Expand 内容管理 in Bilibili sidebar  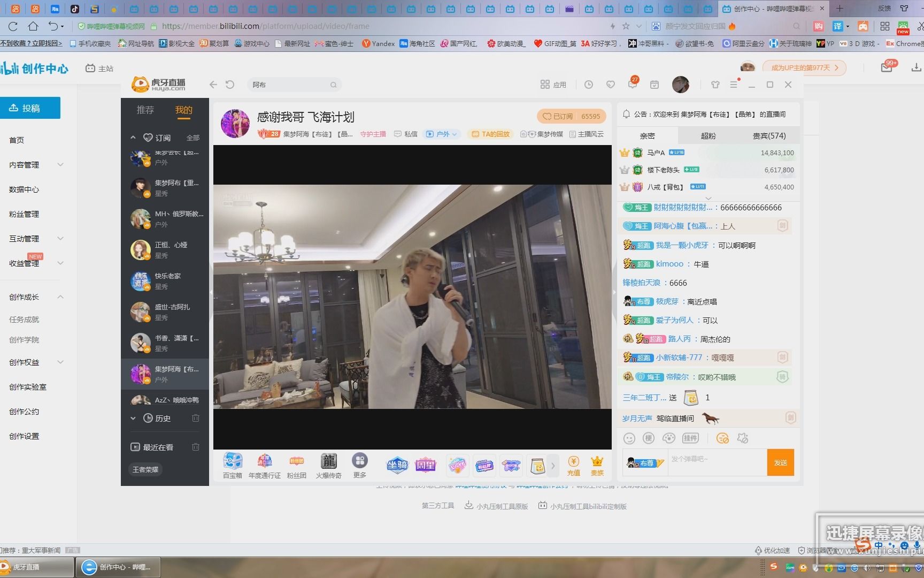point(60,164)
